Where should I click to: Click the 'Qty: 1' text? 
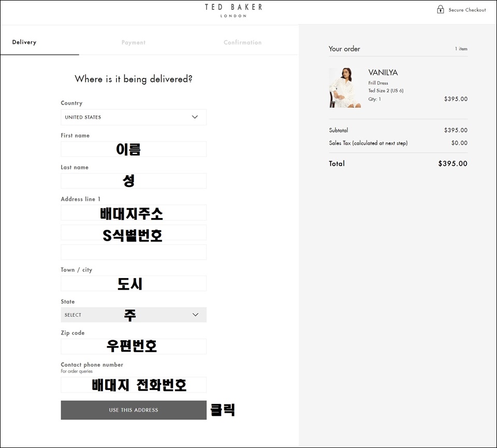click(374, 99)
